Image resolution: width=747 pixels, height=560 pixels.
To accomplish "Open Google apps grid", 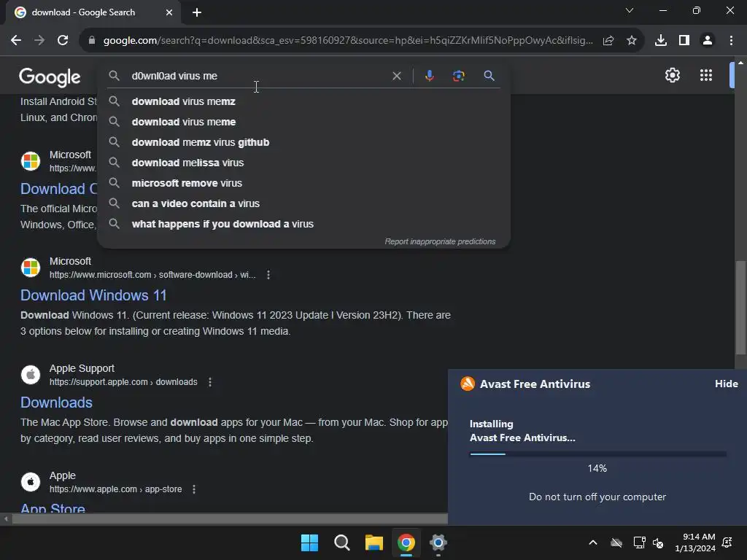I will 706,75.
